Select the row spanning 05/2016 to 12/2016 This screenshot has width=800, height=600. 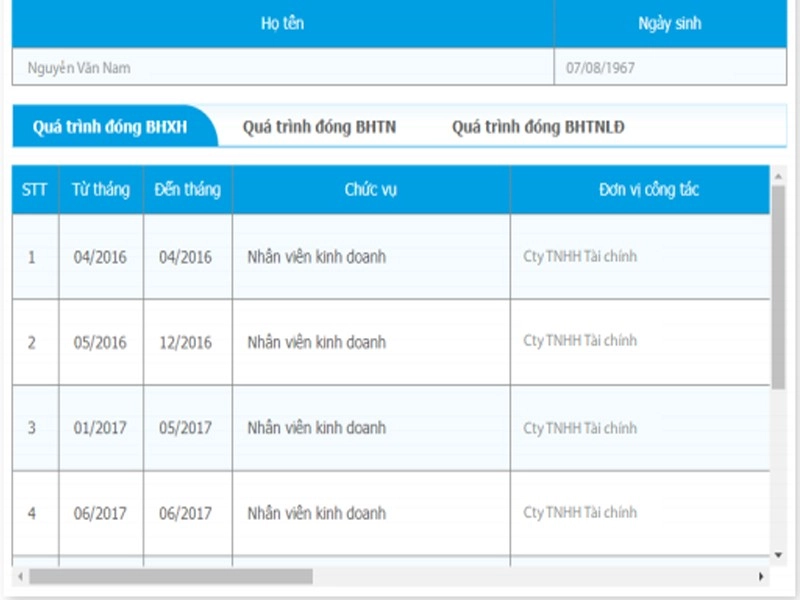(x=101, y=342)
